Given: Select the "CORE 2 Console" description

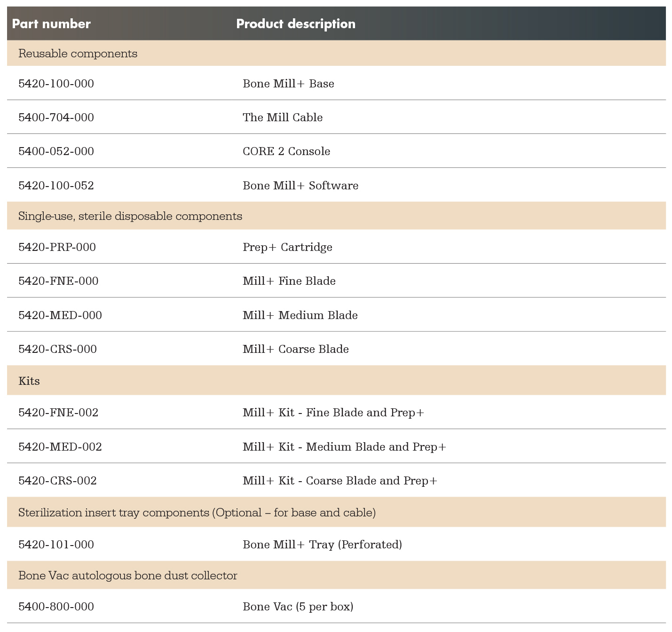Looking at the screenshot, I should 286,151.
